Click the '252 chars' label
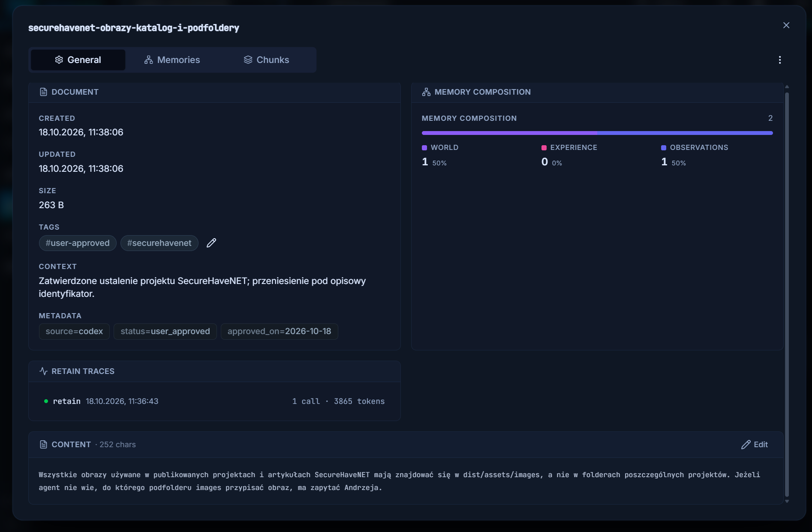The width and height of the screenshot is (812, 532). click(117, 445)
